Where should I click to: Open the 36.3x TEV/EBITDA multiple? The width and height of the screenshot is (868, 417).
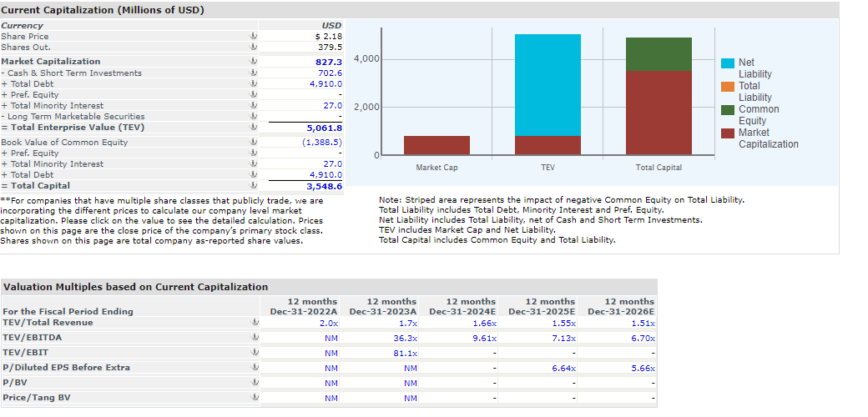point(406,338)
